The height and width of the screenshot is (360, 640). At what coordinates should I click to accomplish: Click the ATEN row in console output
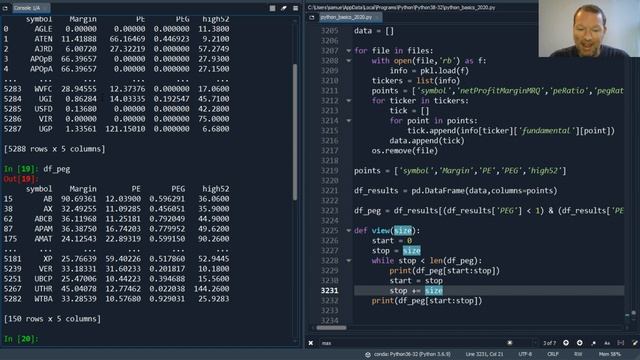[116, 39]
